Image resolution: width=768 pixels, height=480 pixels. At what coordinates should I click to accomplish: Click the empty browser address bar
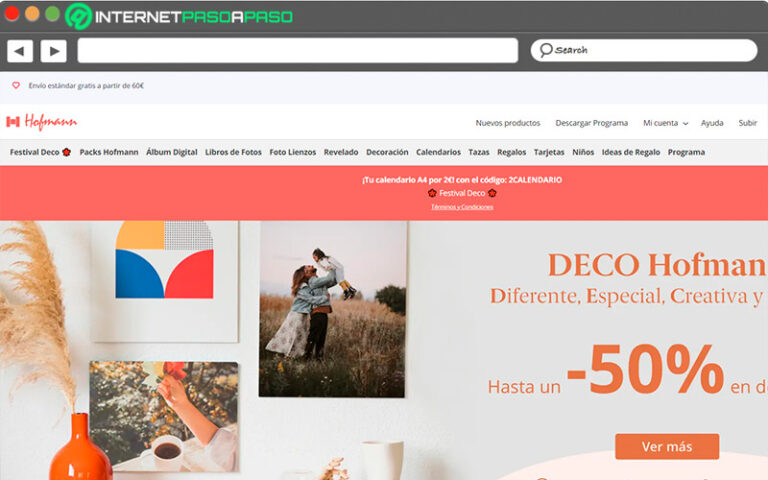pyautogui.click(x=298, y=50)
